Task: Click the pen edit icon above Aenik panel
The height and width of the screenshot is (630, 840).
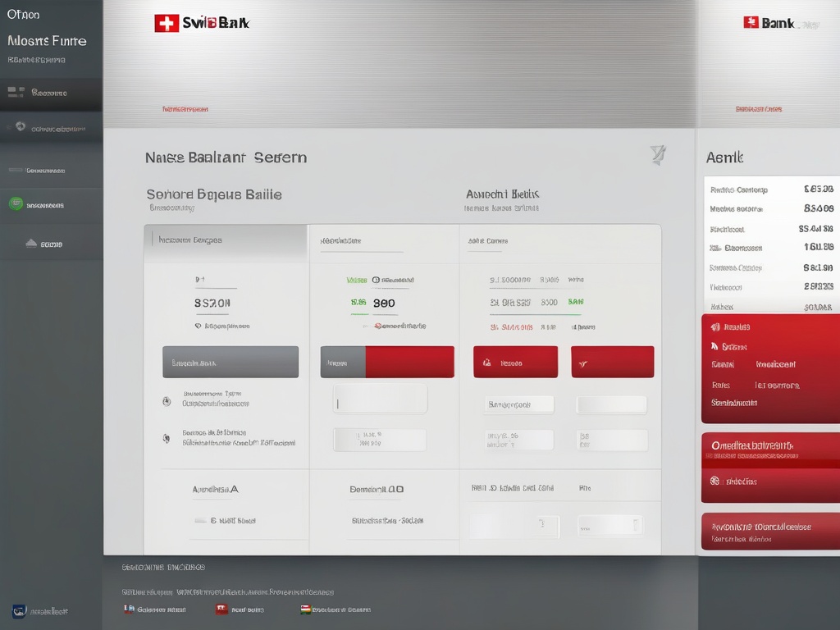Action: click(x=656, y=156)
